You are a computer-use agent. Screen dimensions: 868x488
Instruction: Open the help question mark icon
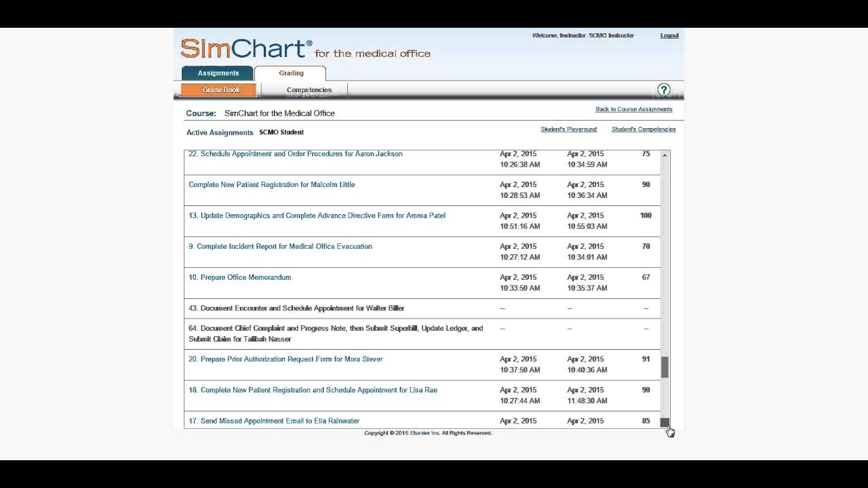click(664, 89)
